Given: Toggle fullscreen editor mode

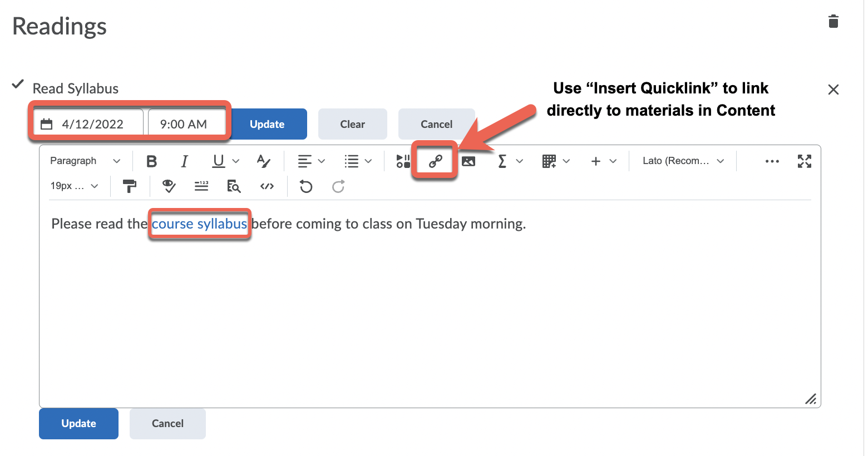Looking at the screenshot, I should (805, 161).
